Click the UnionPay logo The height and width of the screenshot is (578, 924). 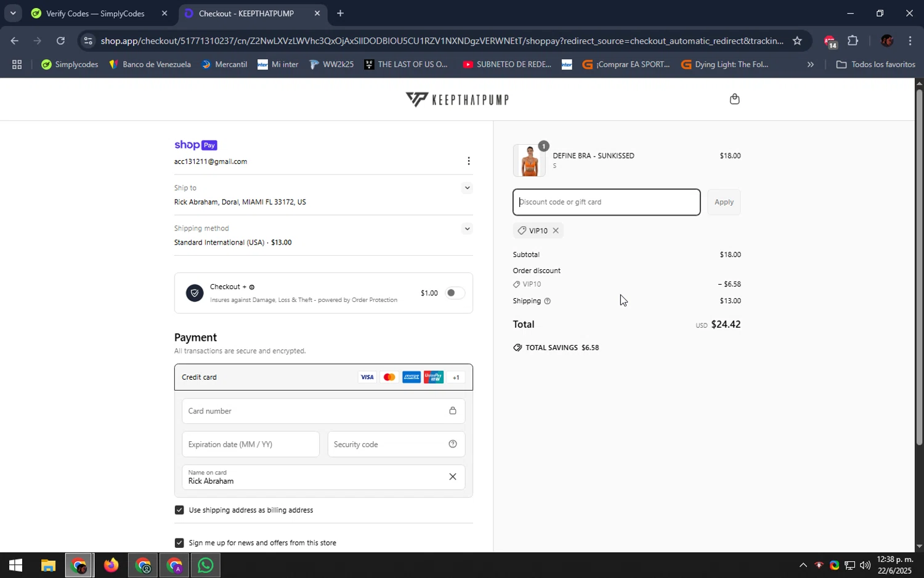point(434,377)
